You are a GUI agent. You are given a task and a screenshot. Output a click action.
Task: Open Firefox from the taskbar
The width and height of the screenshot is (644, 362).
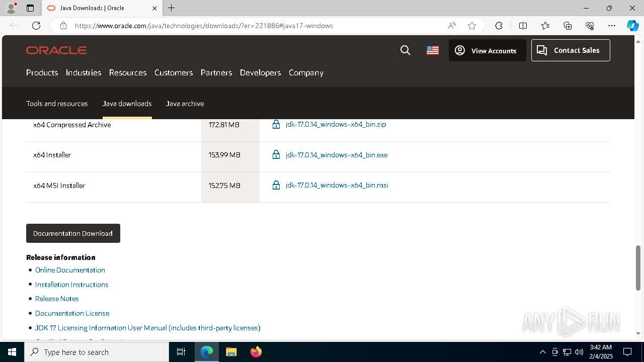tap(256, 352)
